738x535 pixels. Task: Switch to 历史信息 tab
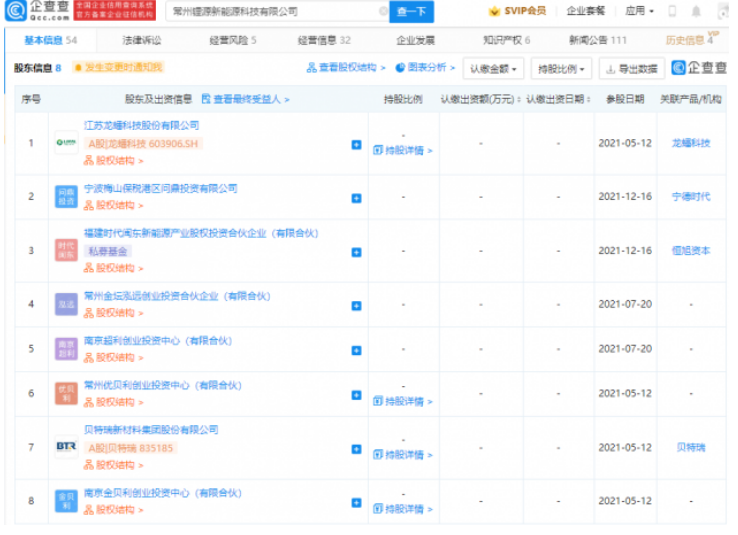point(690,40)
